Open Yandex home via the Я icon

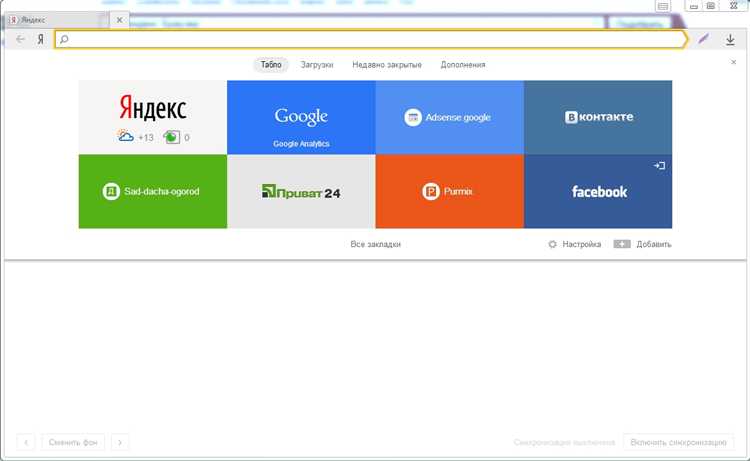[x=41, y=39]
